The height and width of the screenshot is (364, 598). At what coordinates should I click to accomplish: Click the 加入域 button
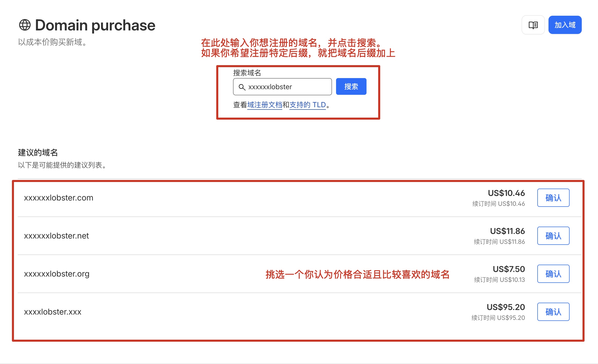[x=564, y=25]
